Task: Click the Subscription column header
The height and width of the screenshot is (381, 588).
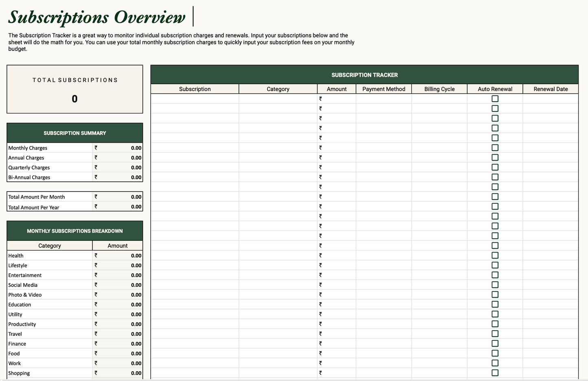Action: tap(195, 89)
